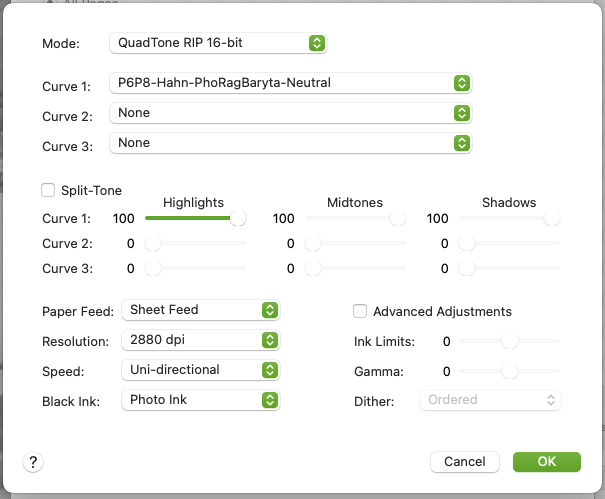The height and width of the screenshot is (499, 605).
Task: Click the Cancel button
Action: pyautogui.click(x=465, y=462)
